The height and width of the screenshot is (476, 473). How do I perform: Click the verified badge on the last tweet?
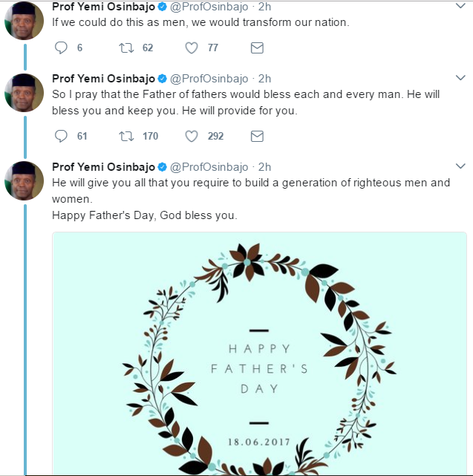coord(163,166)
